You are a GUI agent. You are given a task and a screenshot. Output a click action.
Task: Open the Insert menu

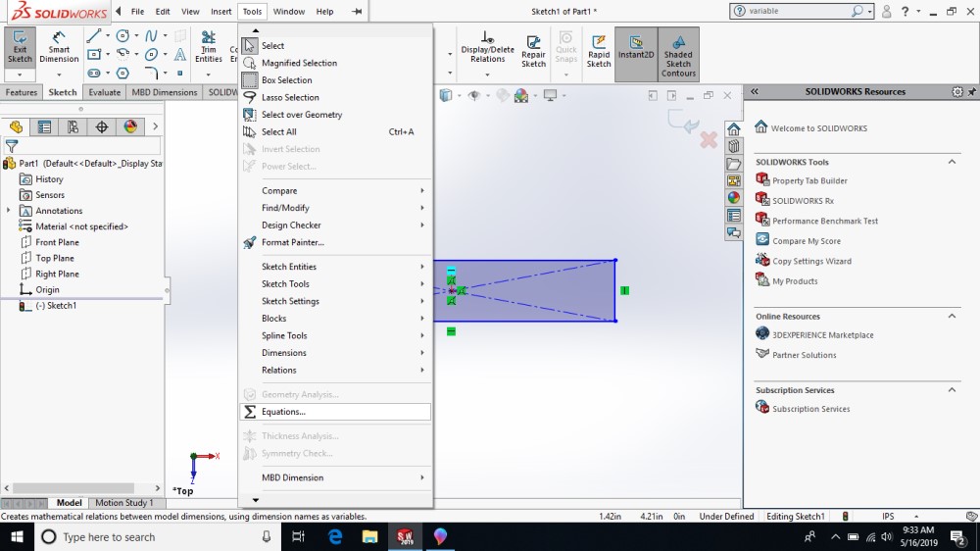click(220, 11)
